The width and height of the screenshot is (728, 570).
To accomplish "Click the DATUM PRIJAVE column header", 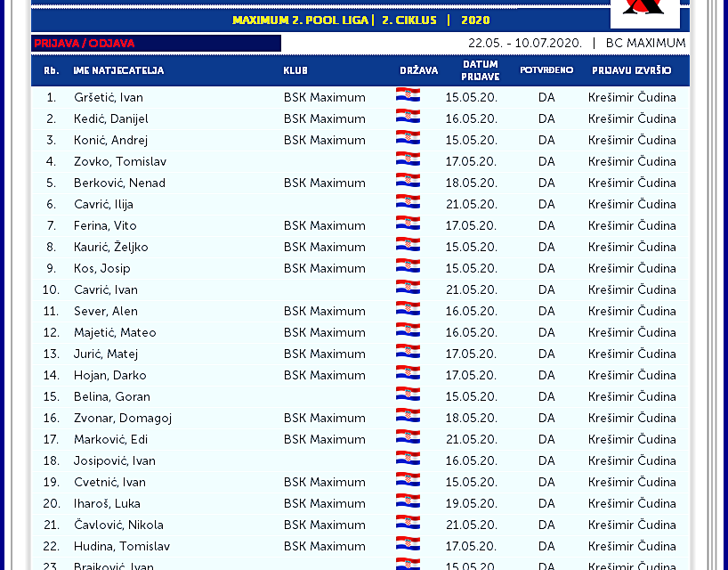I will click(480, 70).
